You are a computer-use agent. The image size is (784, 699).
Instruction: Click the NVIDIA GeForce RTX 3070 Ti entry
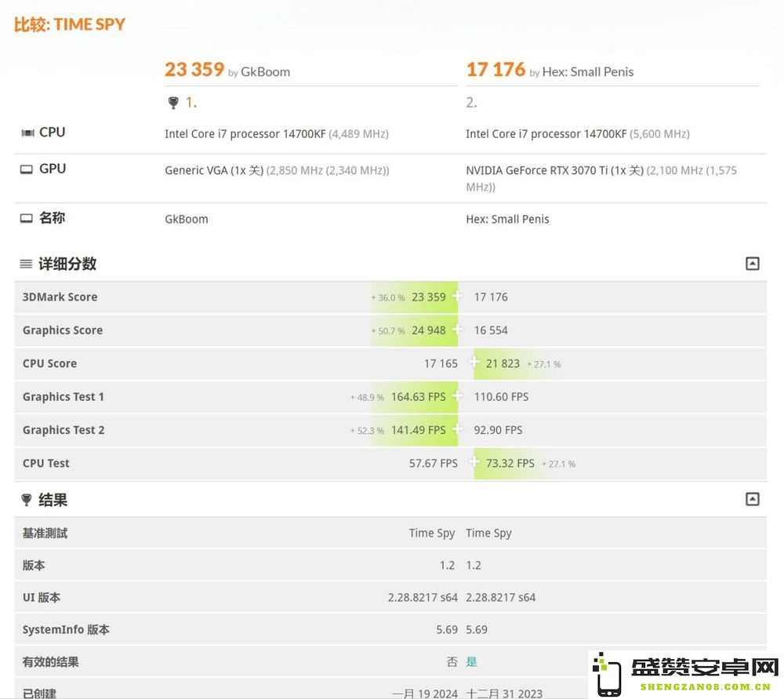point(601,179)
